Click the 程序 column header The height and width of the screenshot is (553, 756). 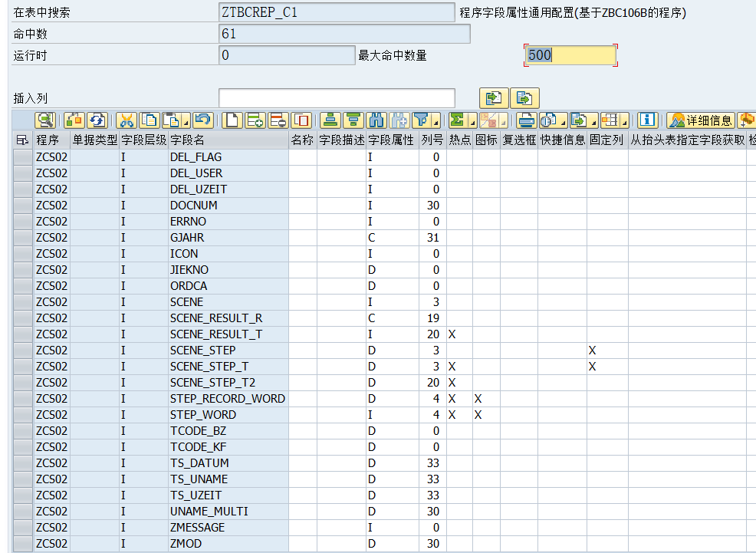(x=52, y=140)
